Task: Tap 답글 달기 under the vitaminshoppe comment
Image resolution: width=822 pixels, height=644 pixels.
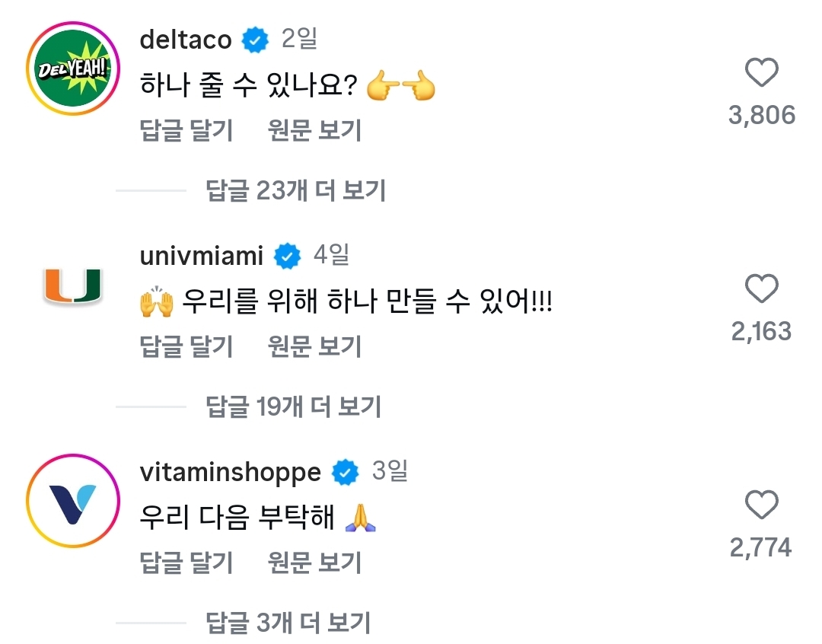Action: tap(186, 563)
